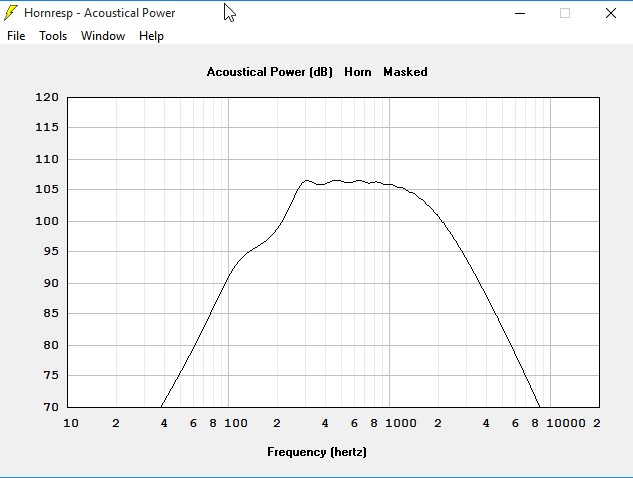Click the 90 dB y-axis label
Screen dimensions: 633x478
(51, 283)
